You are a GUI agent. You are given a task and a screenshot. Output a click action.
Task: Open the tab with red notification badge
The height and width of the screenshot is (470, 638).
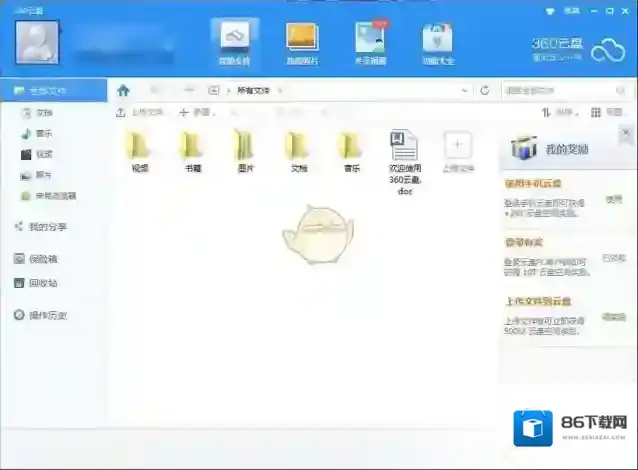pos(370,43)
